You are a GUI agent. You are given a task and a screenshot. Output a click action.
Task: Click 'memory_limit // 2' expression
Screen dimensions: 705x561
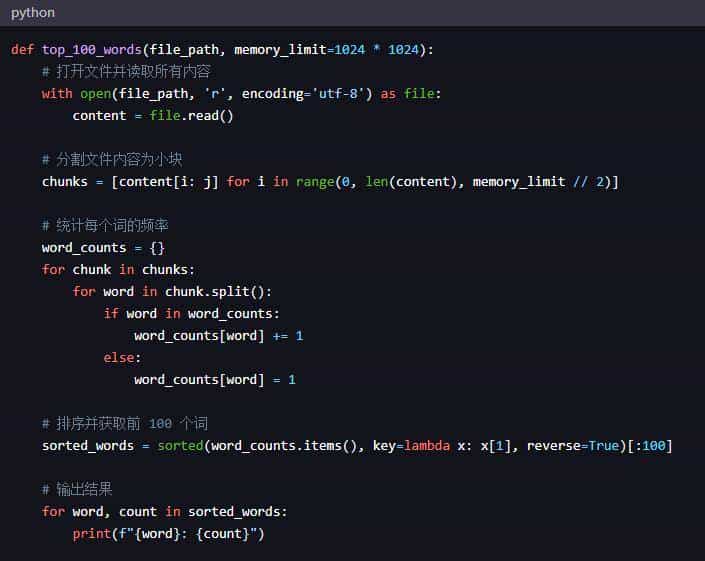pos(539,182)
